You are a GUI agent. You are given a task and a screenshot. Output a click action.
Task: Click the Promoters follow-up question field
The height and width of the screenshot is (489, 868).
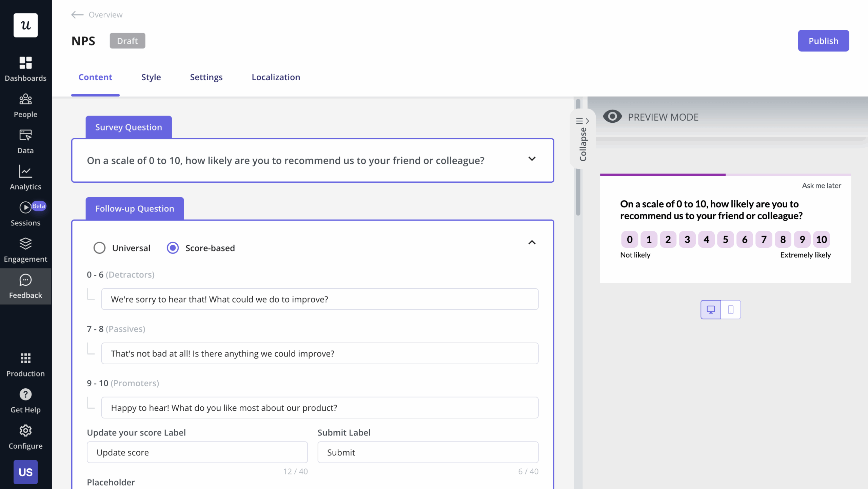320,408
